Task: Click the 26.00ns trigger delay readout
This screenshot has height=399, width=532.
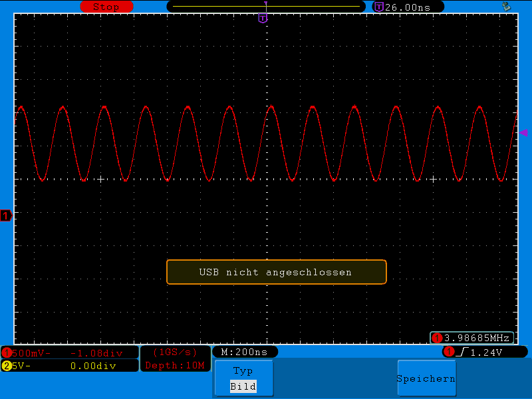Action: tap(408, 7)
